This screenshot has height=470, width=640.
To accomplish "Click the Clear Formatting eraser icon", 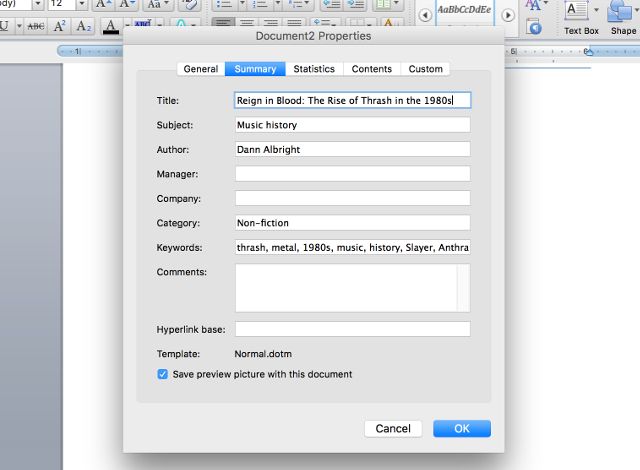I will tap(189, 4).
